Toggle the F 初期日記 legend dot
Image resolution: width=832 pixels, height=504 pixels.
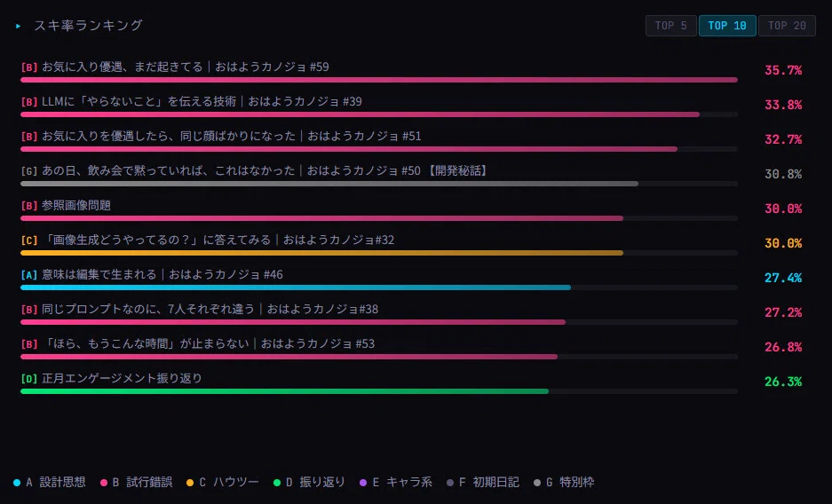click(x=450, y=483)
